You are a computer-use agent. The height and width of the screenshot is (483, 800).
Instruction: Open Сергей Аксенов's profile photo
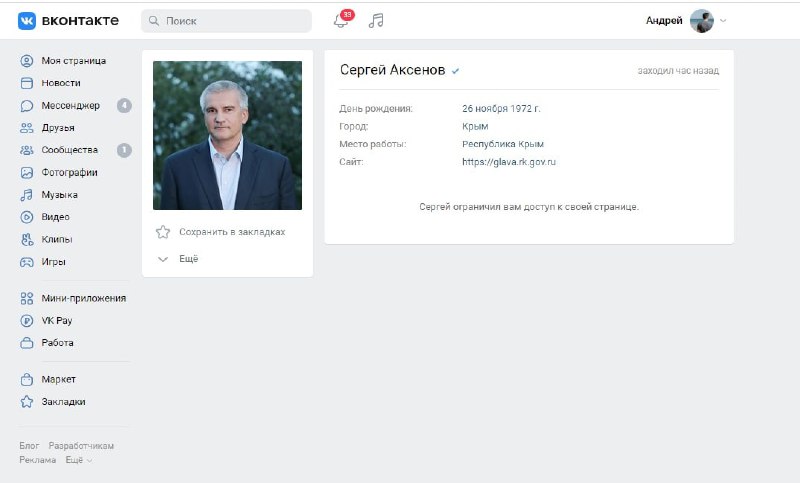tap(228, 136)
